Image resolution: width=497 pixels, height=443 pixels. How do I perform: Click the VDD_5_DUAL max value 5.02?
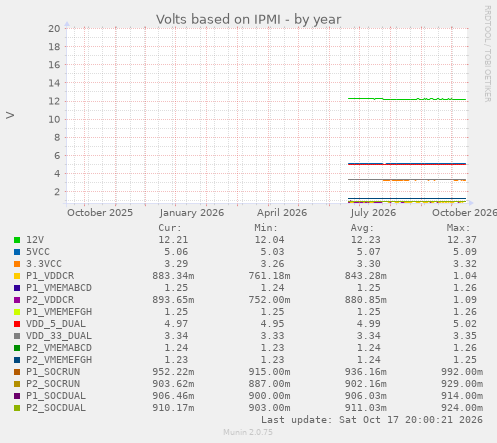click(465, 324)
